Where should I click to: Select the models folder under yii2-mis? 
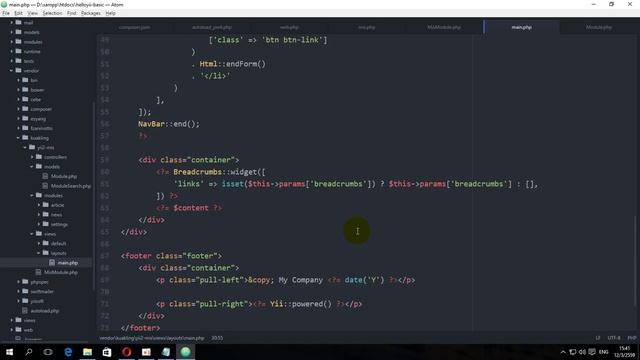(52, 167)
